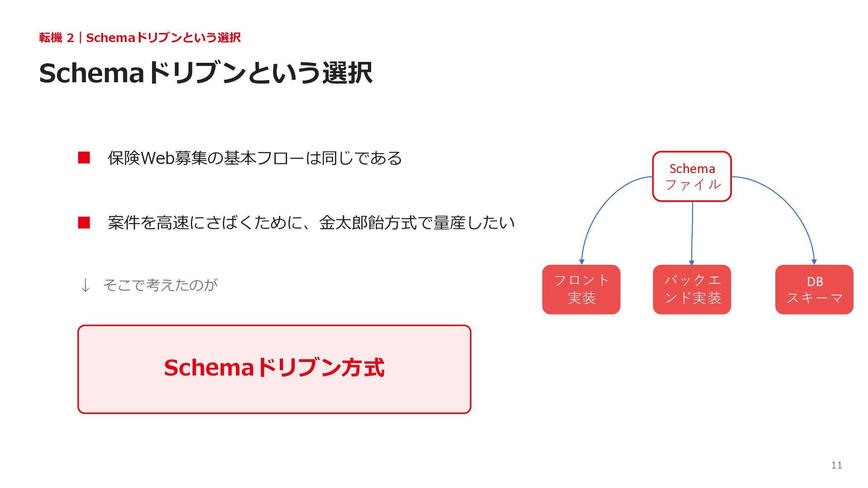The height and width of the screenshot is (488, 868).
Task: Select the フロント実装 red box
Action: 581,289
